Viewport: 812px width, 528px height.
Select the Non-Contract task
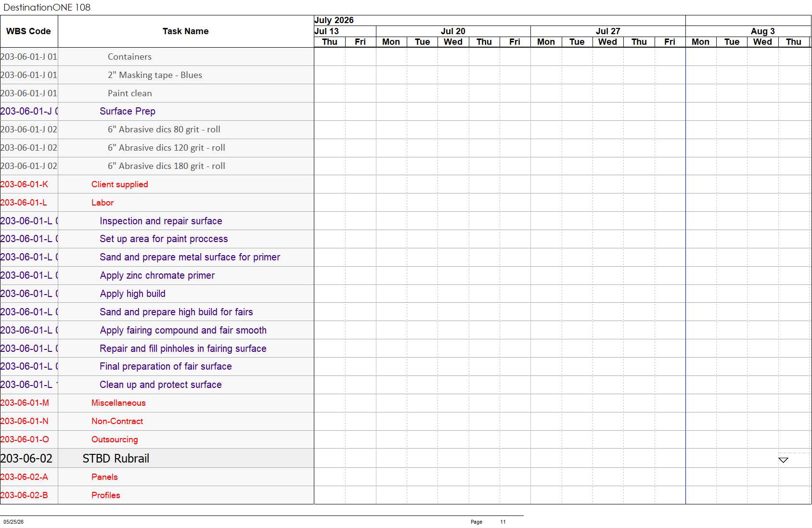click(117, 421)
